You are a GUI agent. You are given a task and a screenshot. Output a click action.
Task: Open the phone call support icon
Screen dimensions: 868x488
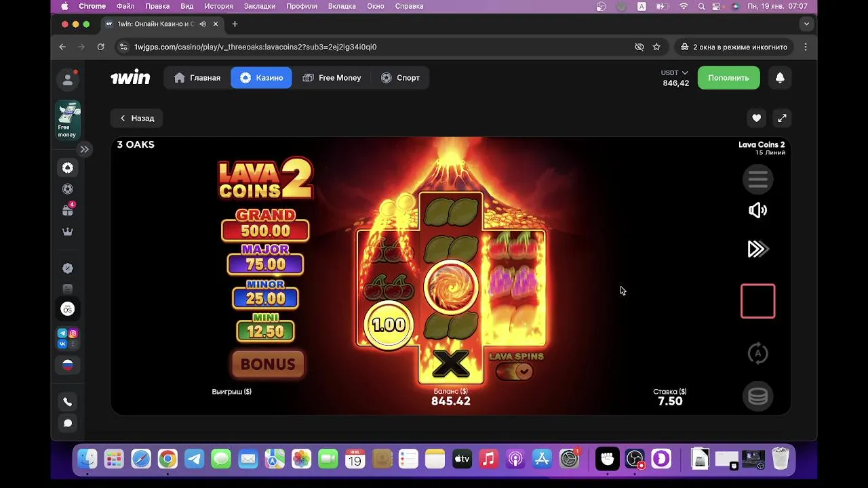tap(67, 402)
